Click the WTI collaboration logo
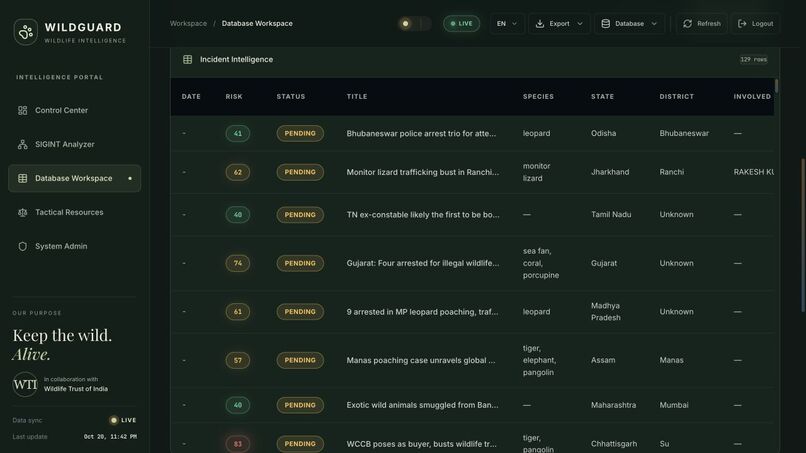The image size is (806, 453). (x=25, y=384)
